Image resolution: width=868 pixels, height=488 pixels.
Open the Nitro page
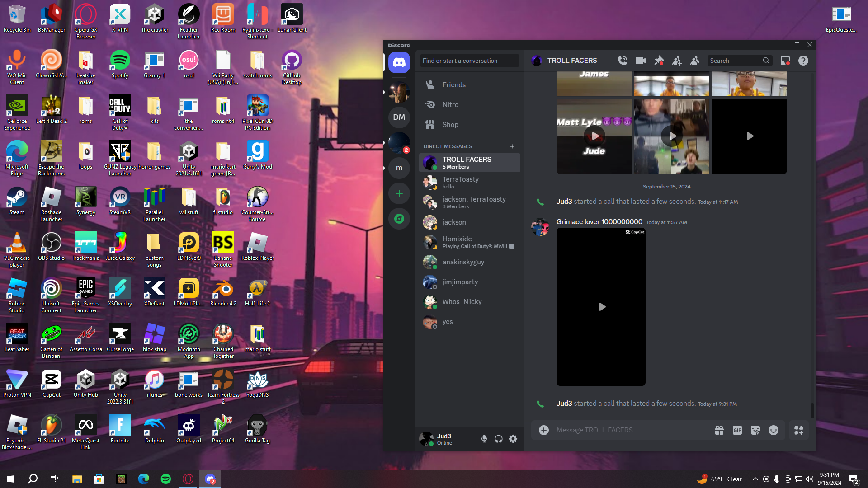tap(450, 105)
